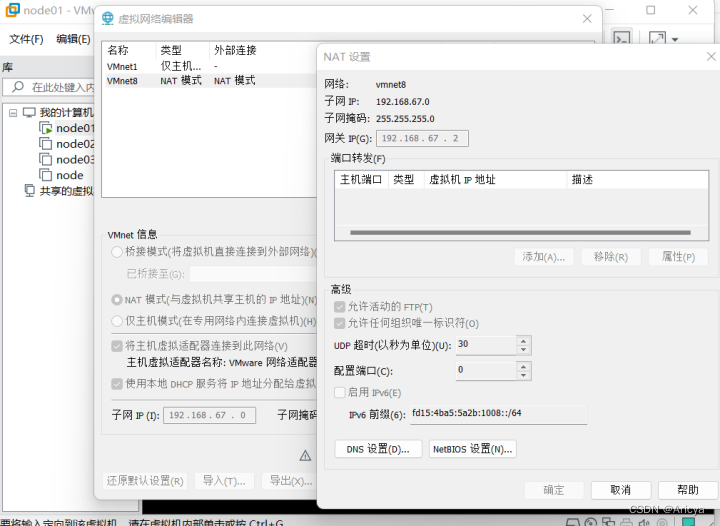Open the console view toolbar icon
This screenshot has height=526, width=720.
tap(622, 39)
